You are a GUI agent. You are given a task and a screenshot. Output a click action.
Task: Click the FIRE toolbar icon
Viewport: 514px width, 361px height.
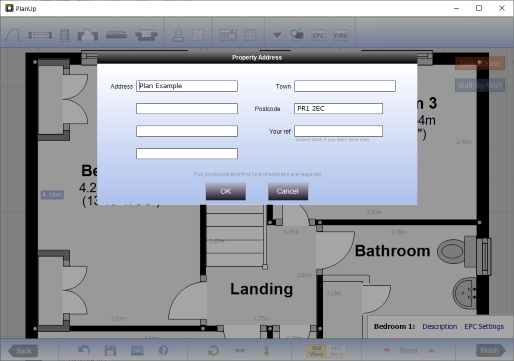tap(341, 35)
